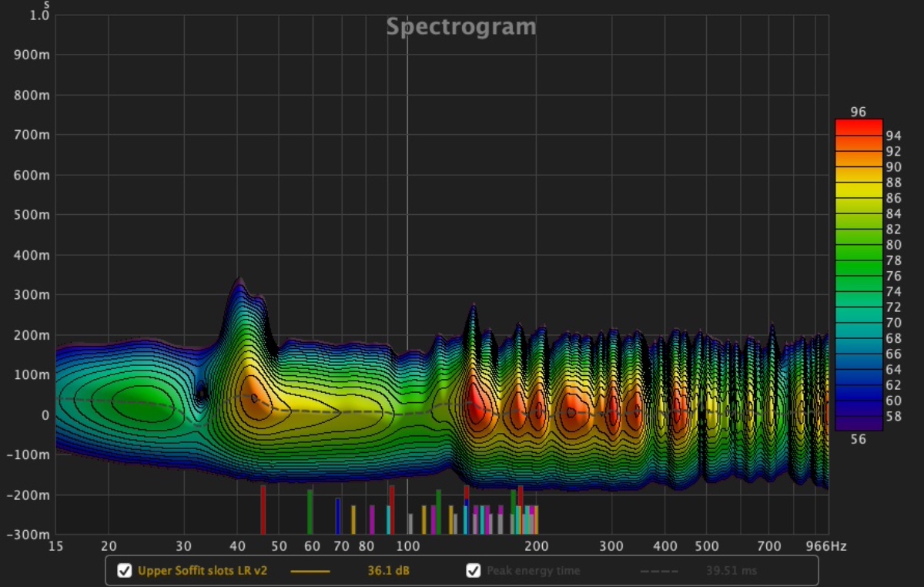Select the 39.51 ms legend readout
924x587 pixels.
[x=731, y=571]
